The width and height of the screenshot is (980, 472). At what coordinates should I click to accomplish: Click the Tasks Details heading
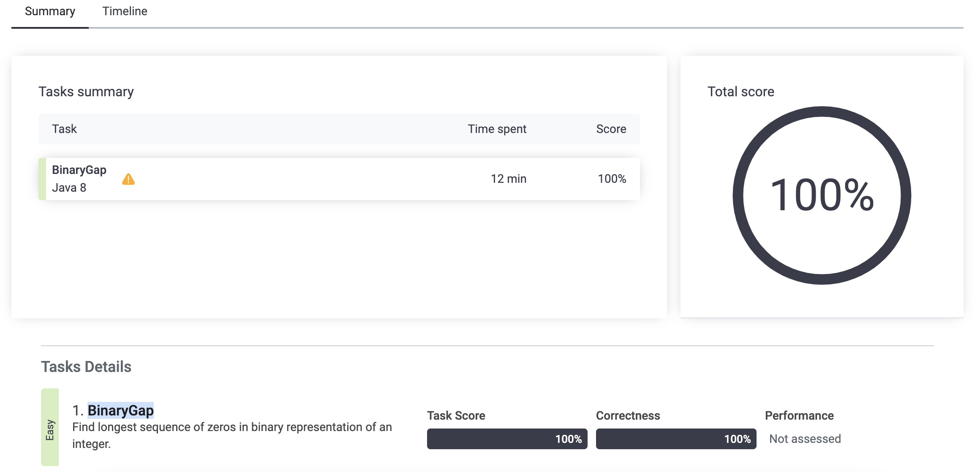pyautogui.click(x=86, y=367)
